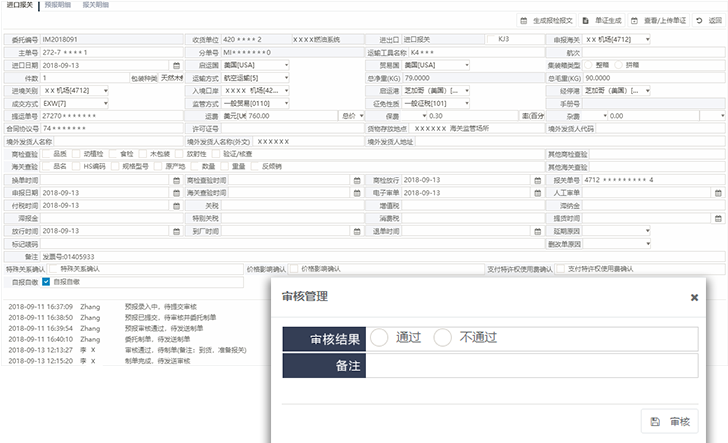Click 主单号 field 272-7
The width and height of the screenshot is (728, 443).
112,52
